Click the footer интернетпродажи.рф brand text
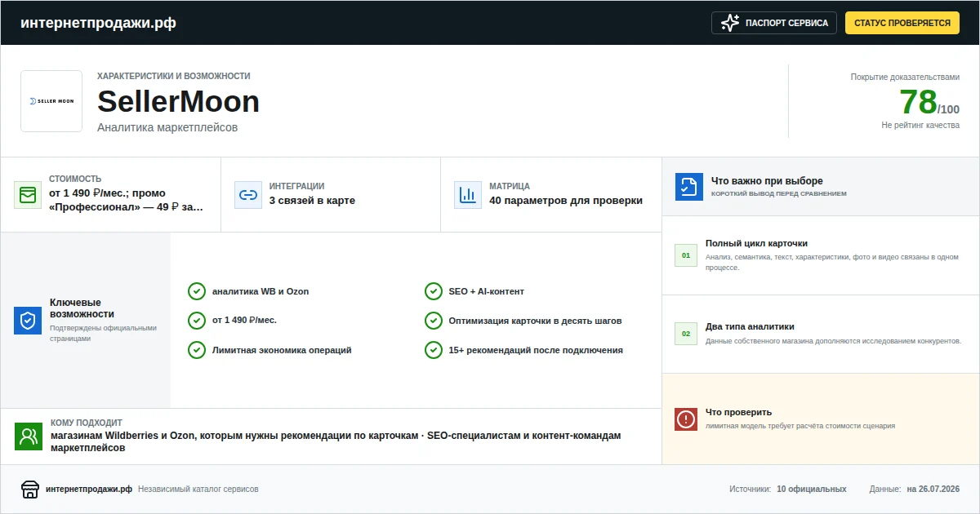The height and width of the screenshot is (514, 980). tap(89, 489)
